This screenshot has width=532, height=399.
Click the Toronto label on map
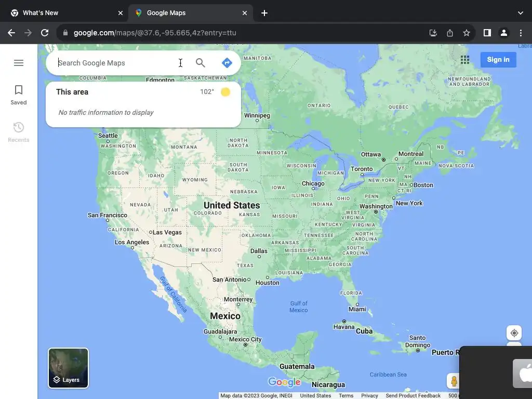(362, 169)
